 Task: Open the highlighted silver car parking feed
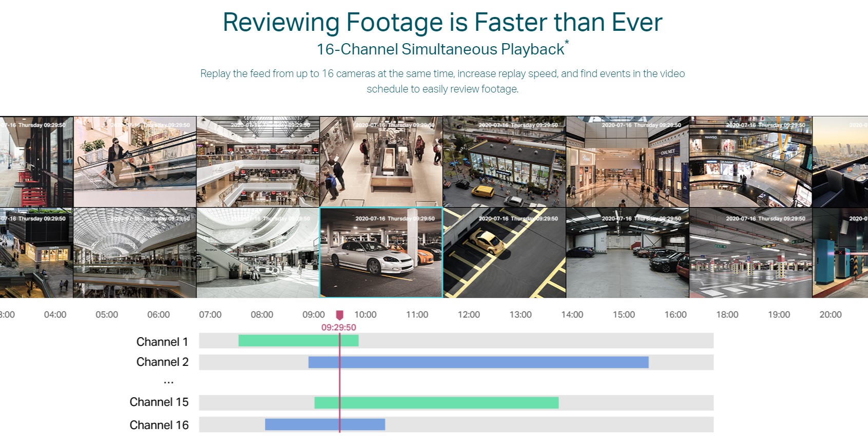[x=381, y=252]
